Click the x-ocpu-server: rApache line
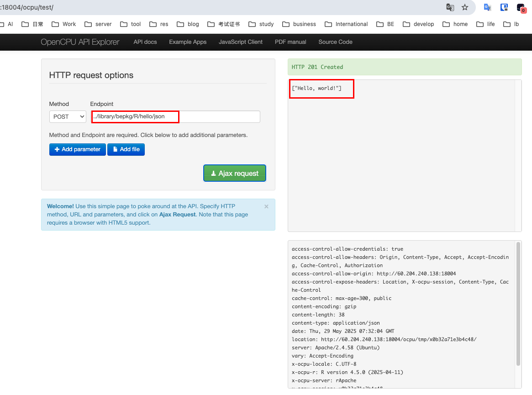 (x=324, y=380)
